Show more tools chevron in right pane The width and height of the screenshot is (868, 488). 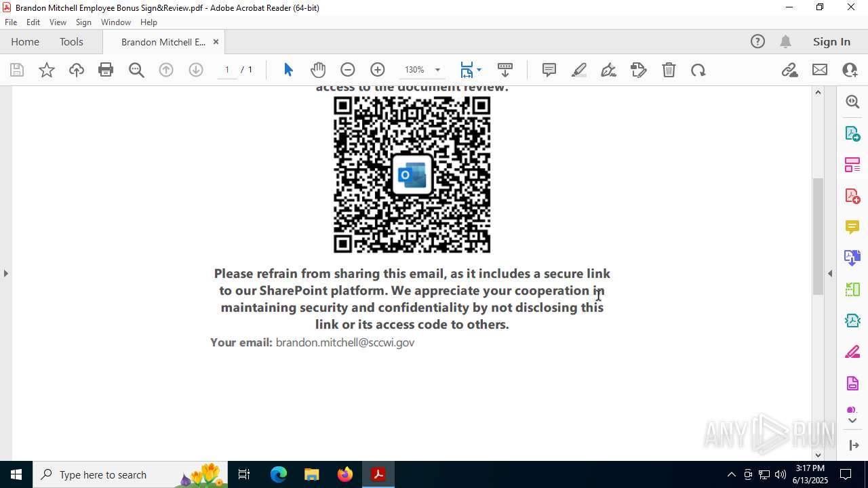coord(852,421)
